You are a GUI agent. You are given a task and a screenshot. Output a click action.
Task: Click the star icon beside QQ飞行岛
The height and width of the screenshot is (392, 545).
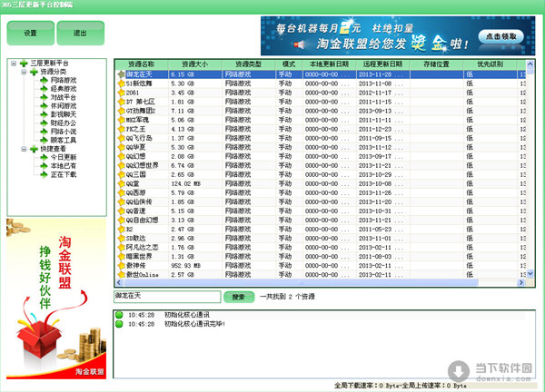tap(121, 138)
